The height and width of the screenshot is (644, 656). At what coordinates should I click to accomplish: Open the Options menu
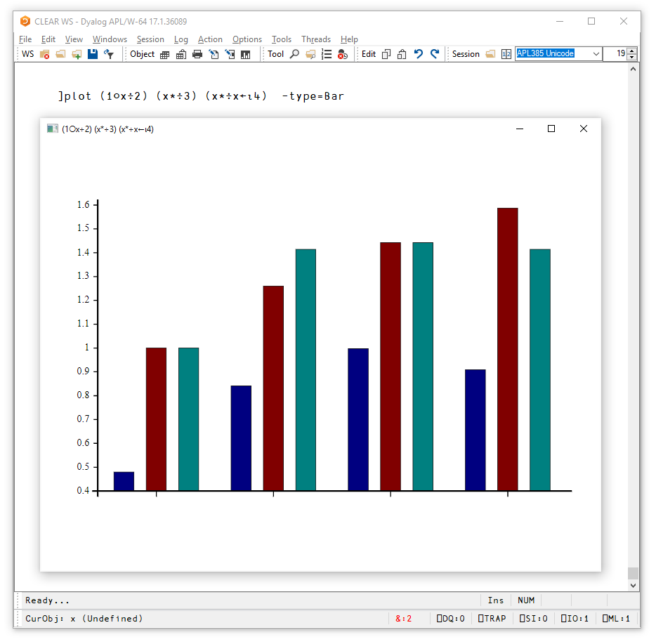coord(247,39)
